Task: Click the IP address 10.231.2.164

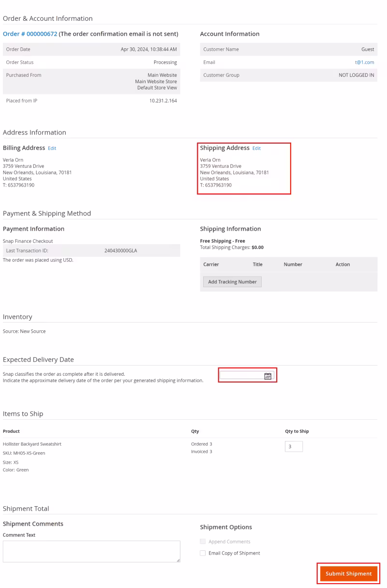Action: click(163, 101)
